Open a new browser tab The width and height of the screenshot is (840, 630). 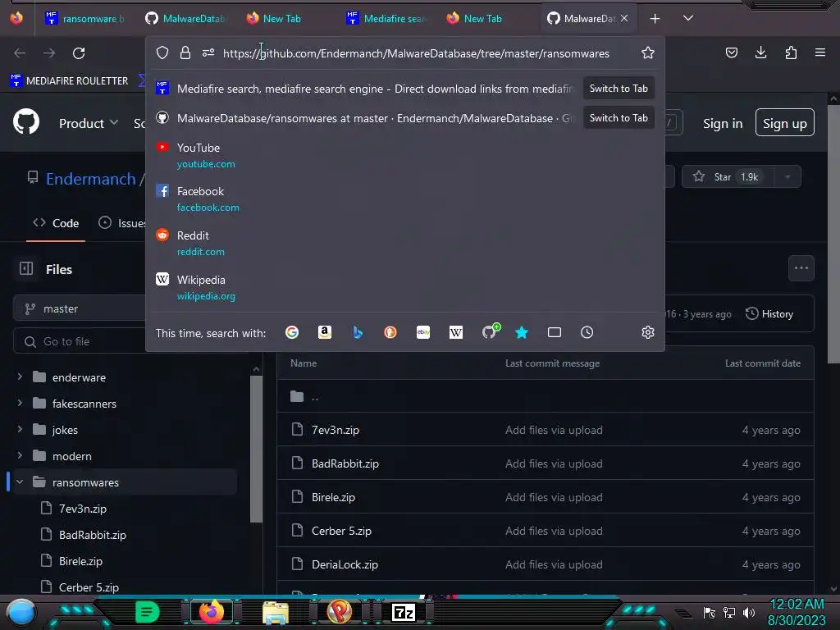(655, 19)
